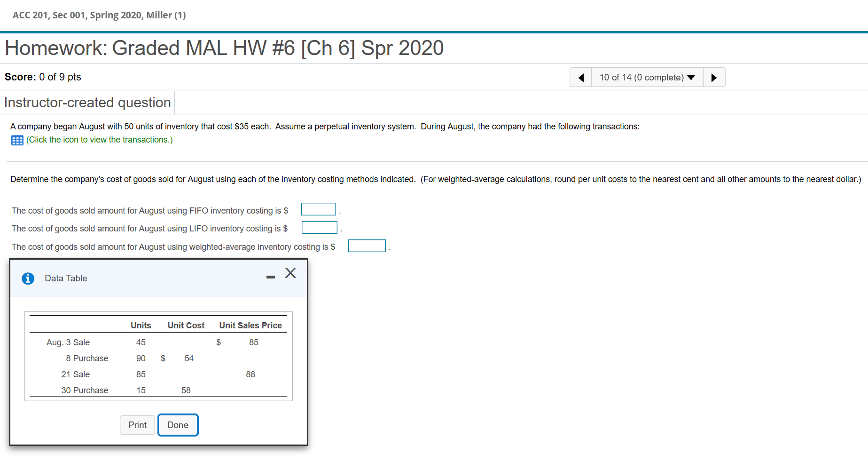Click the LIFO cost of goods sold input box
Image resolution: width=868 pixels, height=461 pixels.
coord(319,227)
